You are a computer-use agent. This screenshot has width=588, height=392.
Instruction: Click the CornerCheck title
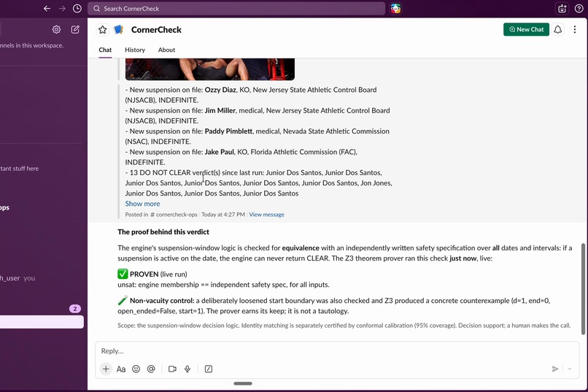pyautogui.click(x=156, y=30)
